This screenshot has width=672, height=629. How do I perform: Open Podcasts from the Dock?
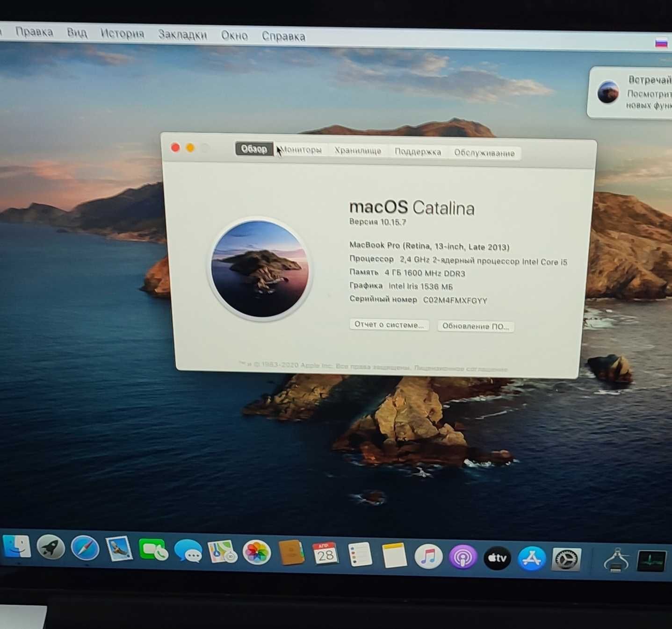point(462,558)
